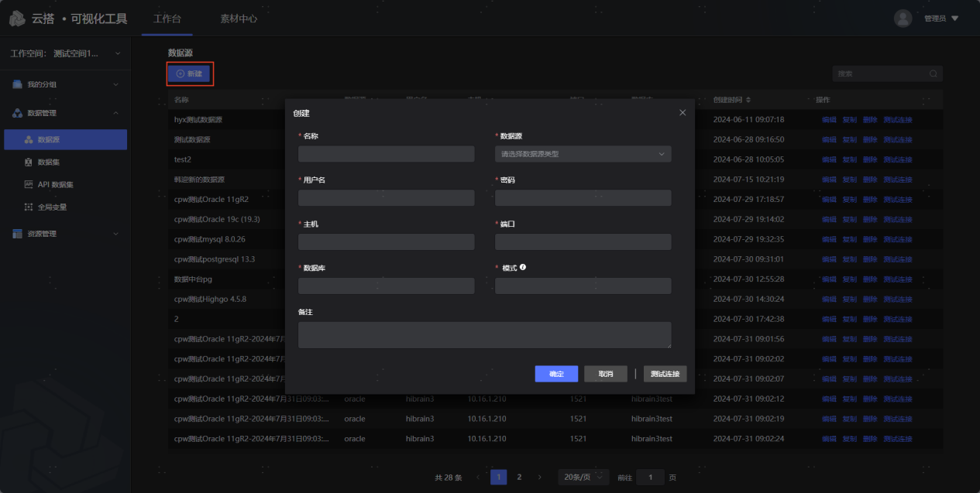The image size is (980, 493).
Task: Expand the 工作空间 selector dropdown
Action: [117, 53]
